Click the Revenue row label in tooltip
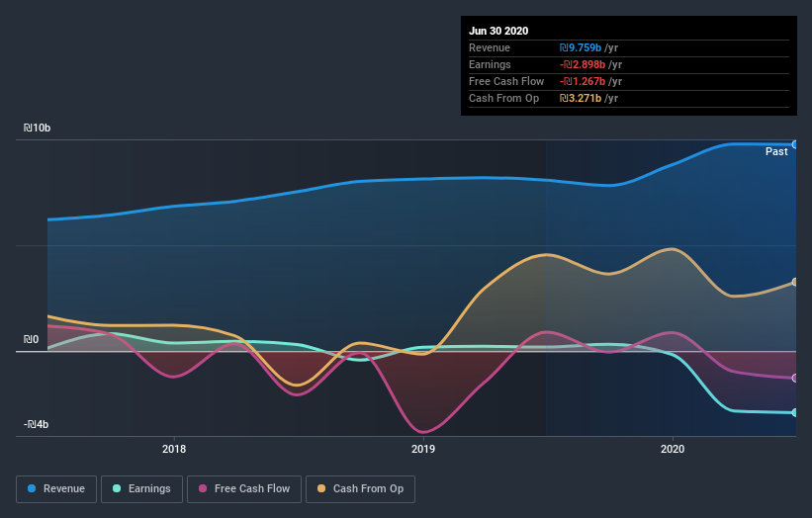 pyautogui.click(x=490, y=47)
